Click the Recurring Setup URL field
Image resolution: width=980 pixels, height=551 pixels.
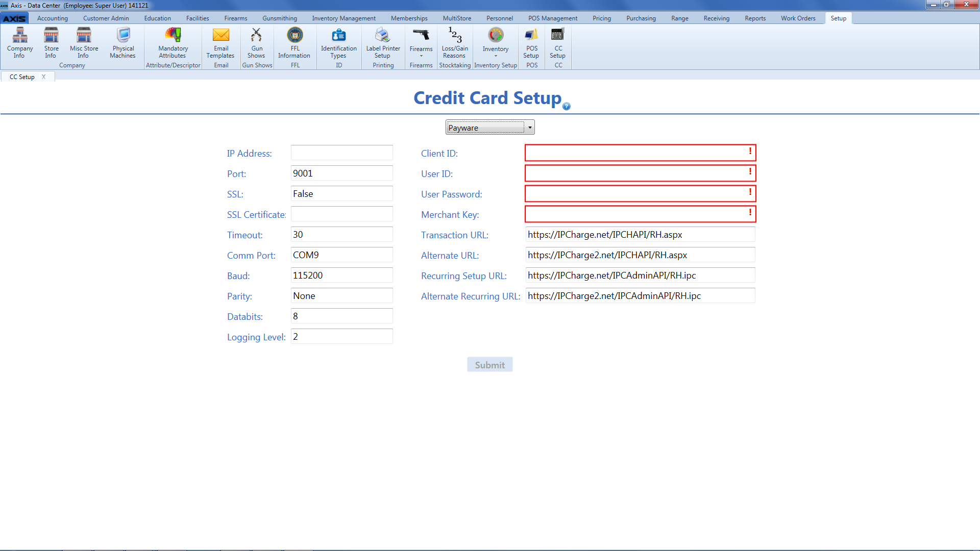click(641, 275)
